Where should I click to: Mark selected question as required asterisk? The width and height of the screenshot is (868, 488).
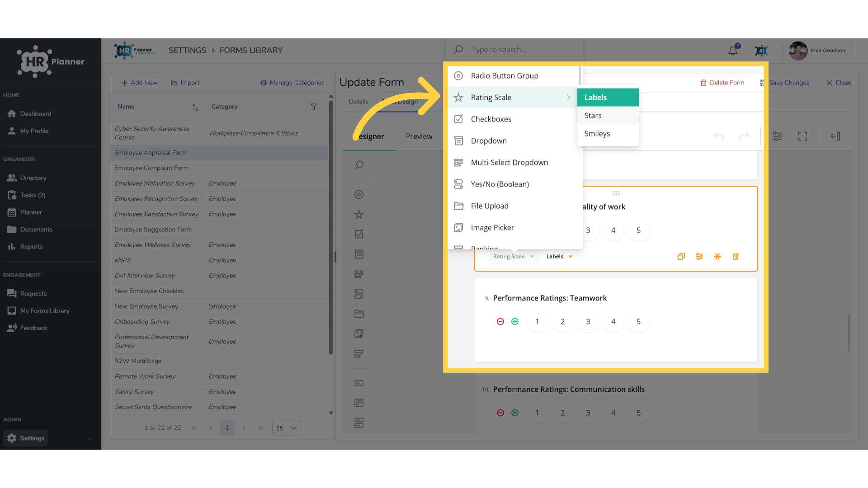pos(717,257)
